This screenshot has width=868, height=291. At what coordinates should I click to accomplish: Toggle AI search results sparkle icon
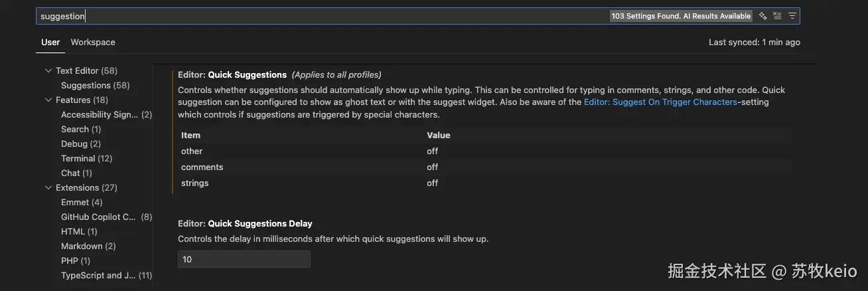pyautogui.click(x=763, y=16)
